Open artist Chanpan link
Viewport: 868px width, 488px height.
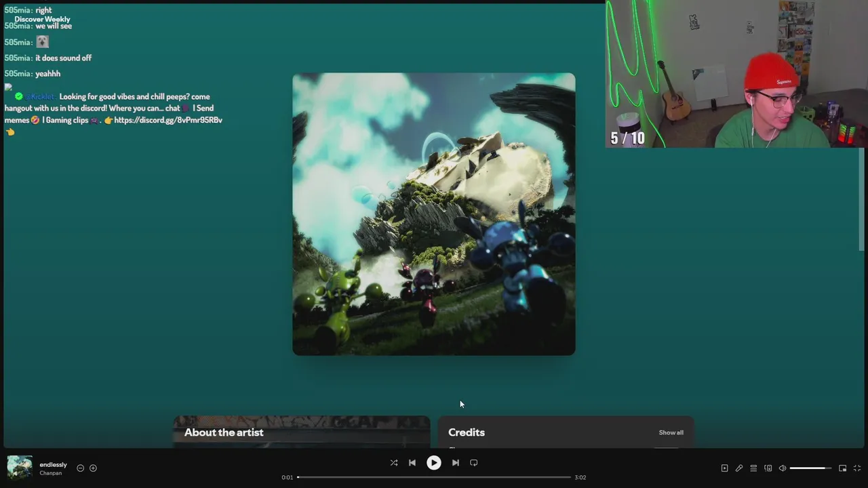[50, 473]
